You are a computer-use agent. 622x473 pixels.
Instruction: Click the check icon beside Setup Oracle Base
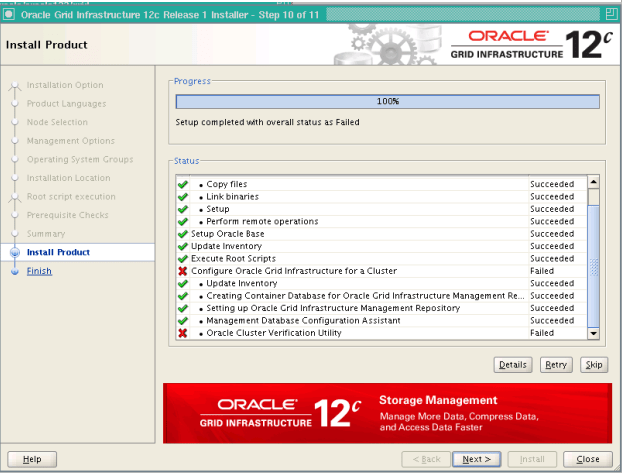[182, 234]
